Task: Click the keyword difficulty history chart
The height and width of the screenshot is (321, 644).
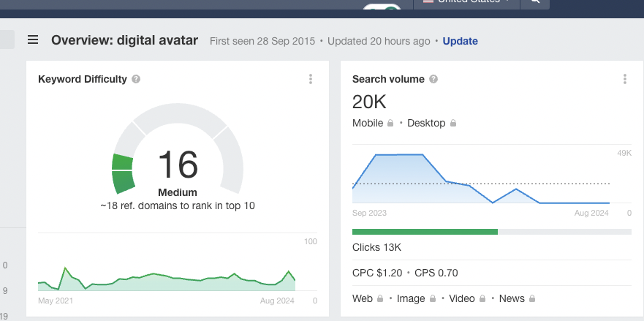Action: point(167,279)
